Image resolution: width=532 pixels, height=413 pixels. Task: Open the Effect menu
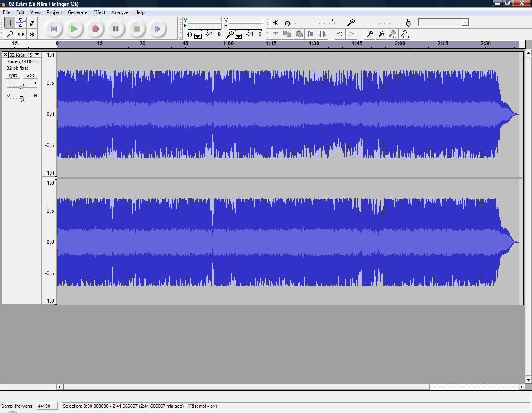tap(99, 12)
